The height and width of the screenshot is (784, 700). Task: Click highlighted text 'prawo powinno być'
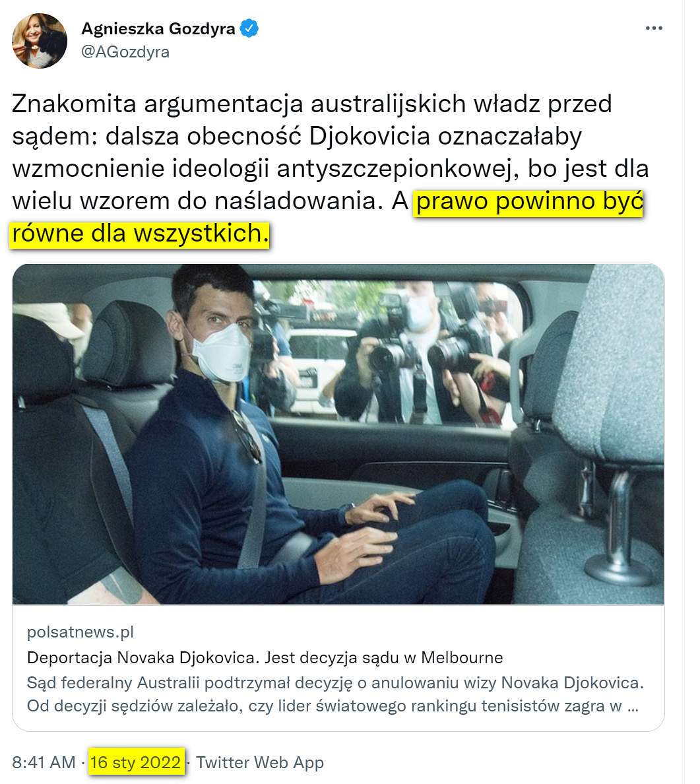[530, 201]
